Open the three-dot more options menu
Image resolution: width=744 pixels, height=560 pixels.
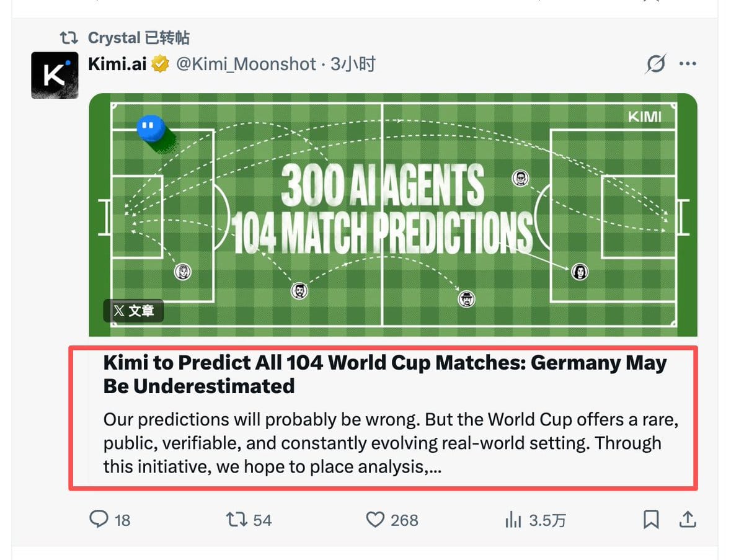coord(688,64)
